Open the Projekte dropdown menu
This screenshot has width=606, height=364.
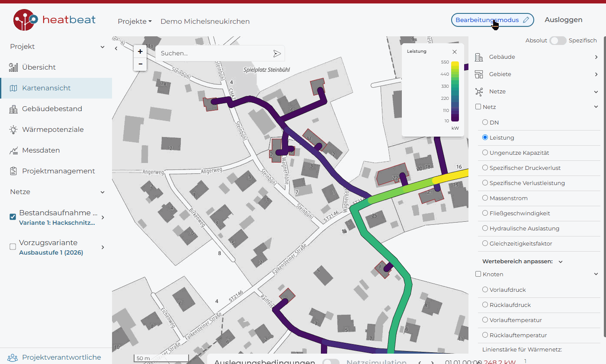(135, 22)
